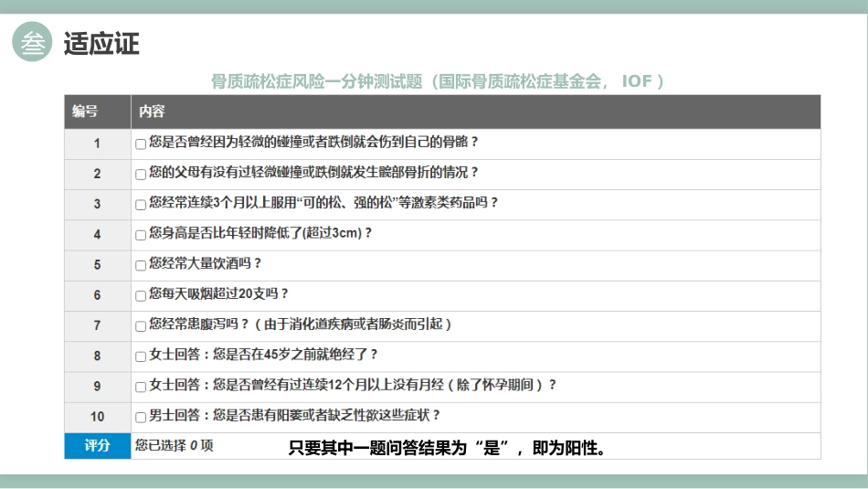Check the men's question 10 checkbox
868x489 pixels.
pyautogui.click(x=141, y=418)
